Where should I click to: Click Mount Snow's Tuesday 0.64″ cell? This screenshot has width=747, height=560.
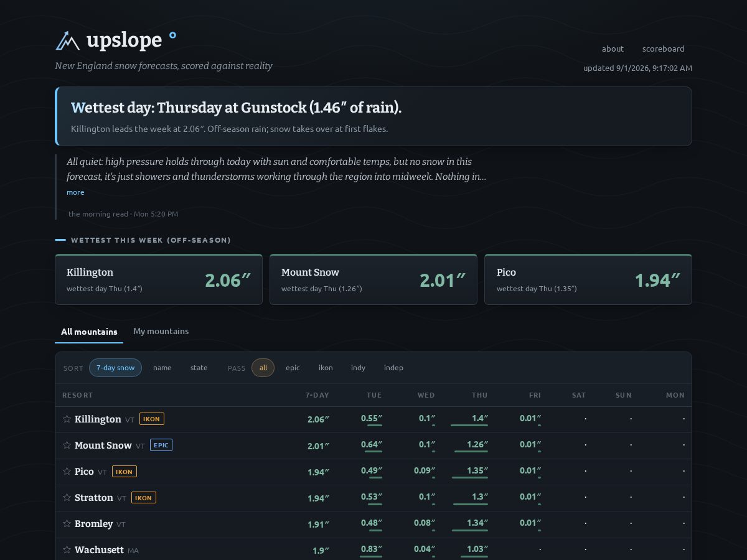pos(372,446)
